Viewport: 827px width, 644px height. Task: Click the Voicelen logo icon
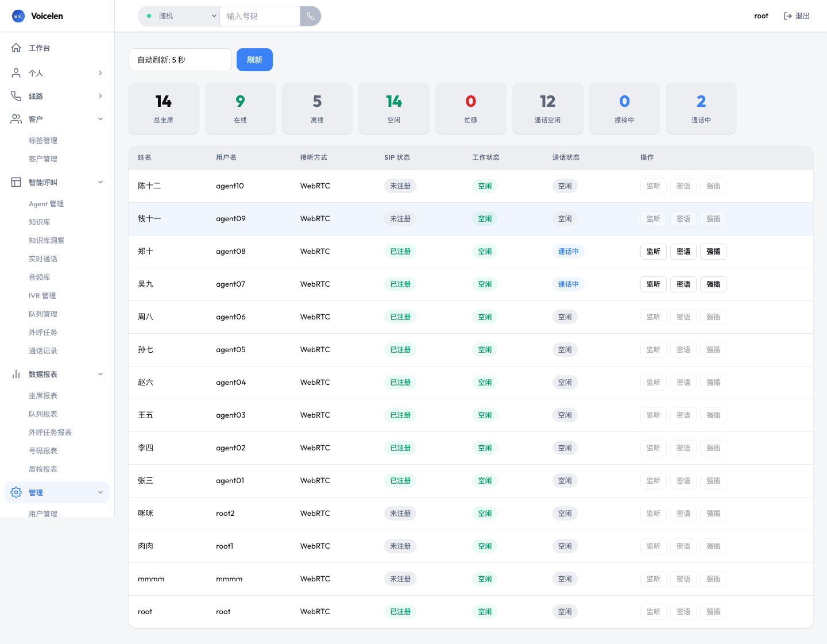[18, 16]
